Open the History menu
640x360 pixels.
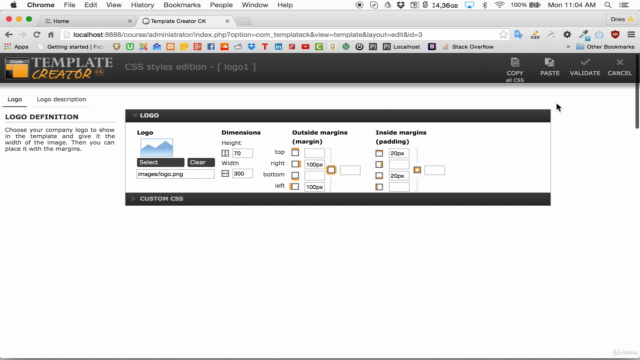pos(142,5)
